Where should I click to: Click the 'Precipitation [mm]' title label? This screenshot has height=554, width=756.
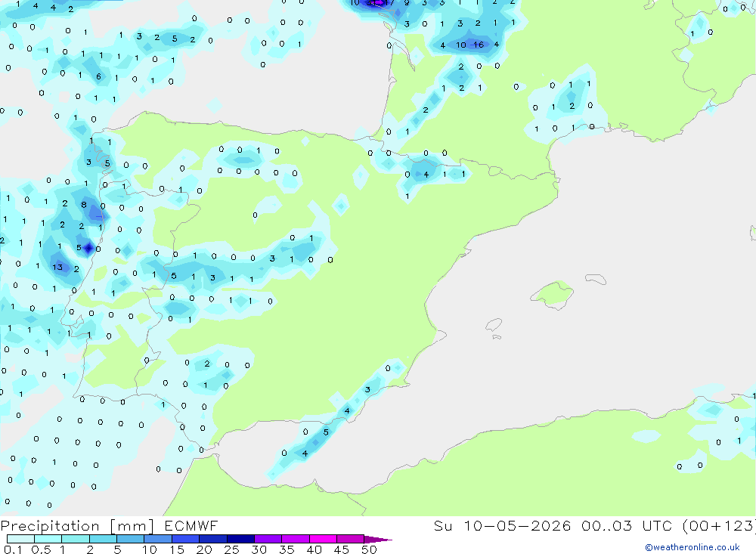coord(77,526)
